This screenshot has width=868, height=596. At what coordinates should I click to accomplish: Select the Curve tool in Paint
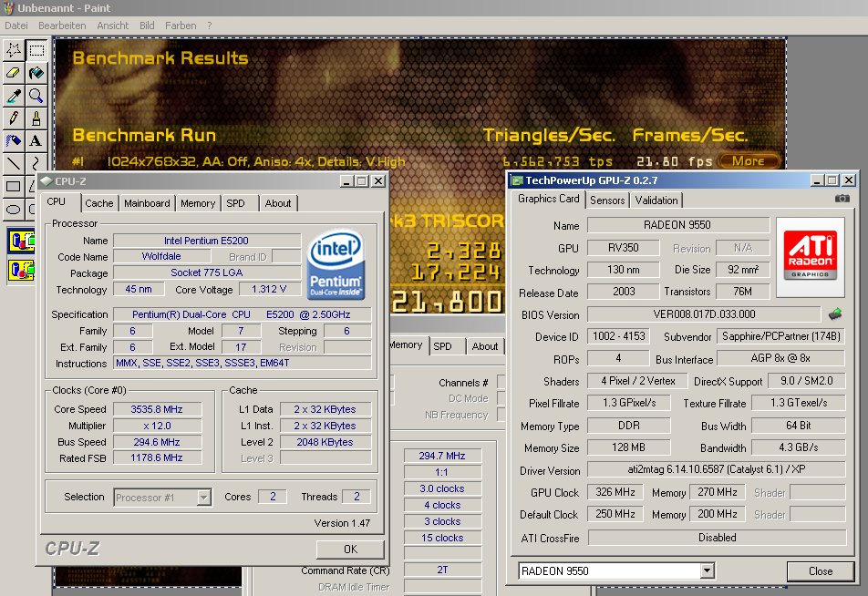(x=36, y=163)
